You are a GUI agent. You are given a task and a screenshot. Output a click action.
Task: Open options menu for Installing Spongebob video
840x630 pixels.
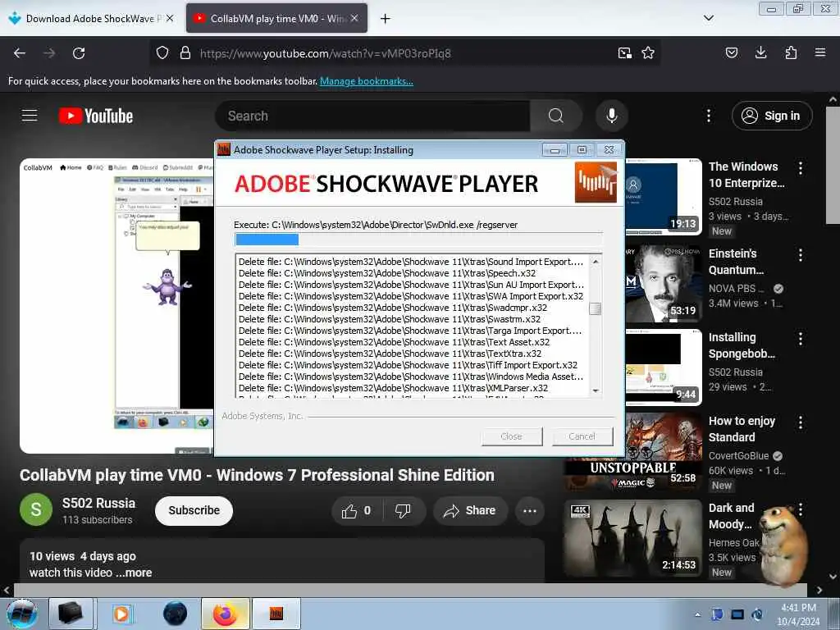tap(801, 339)
